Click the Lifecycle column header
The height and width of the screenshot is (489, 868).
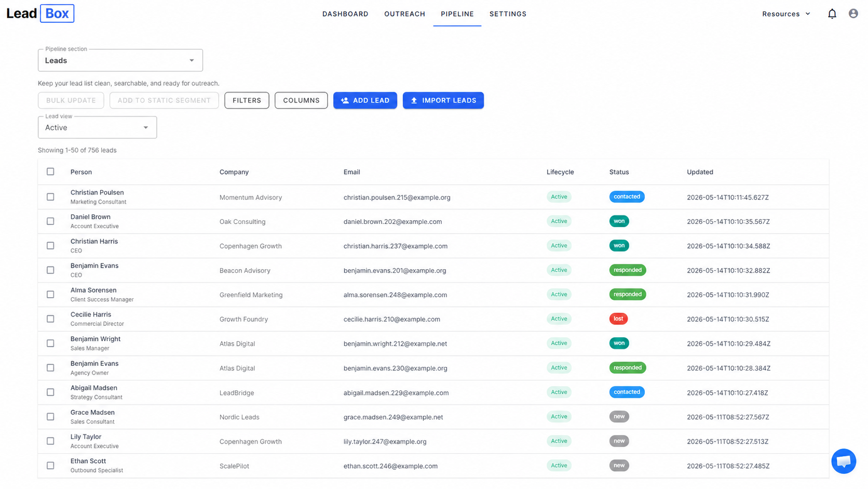(x=560, y=172)
